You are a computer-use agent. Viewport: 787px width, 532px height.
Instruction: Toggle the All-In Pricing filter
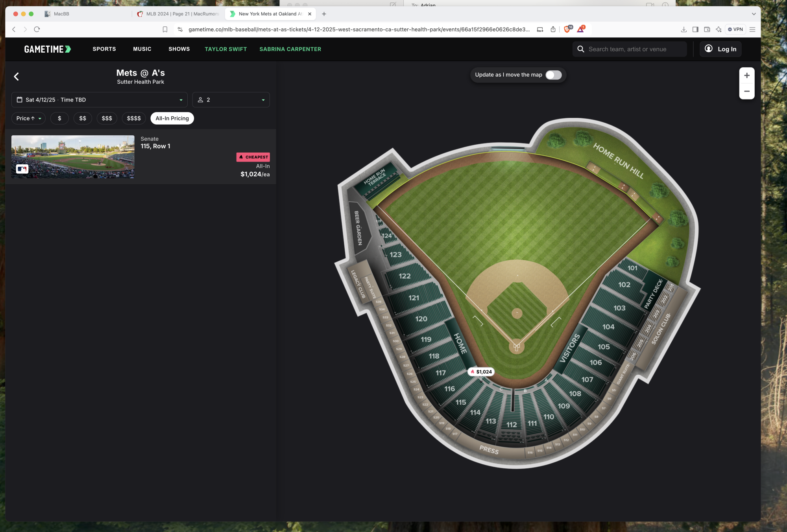pos(172,118)
